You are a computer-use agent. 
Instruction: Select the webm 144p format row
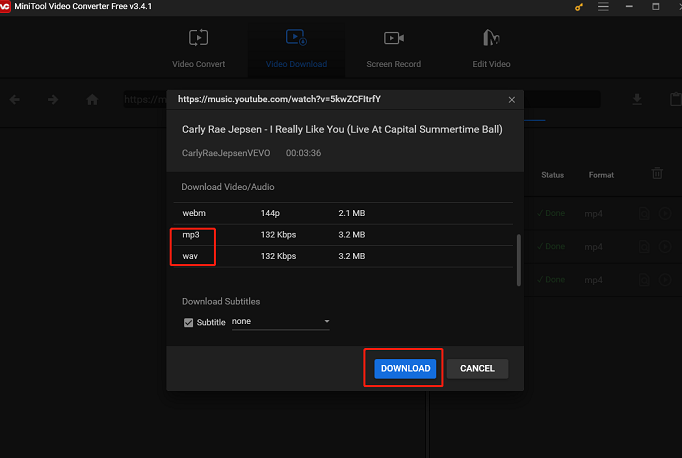pyautogui.click(x=343, y=213)
